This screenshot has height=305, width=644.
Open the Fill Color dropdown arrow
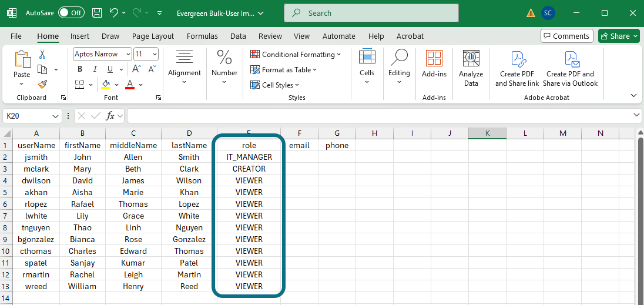point(117,85)
